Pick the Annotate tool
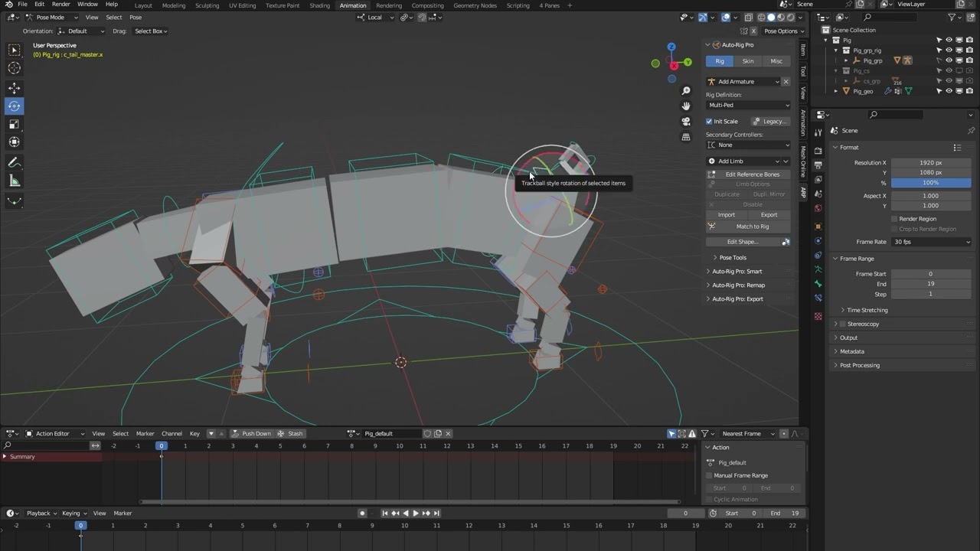This screenshot has width=980, height=551. [x=14, y=162]
